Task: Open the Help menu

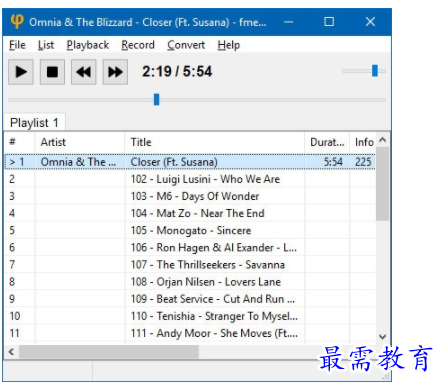Action: pos(229,45)
